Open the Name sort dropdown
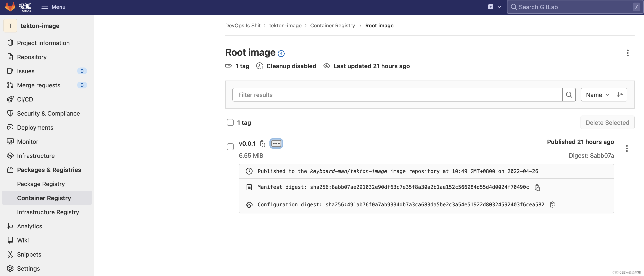Screen dimensions: 644x276 (597, 94)
